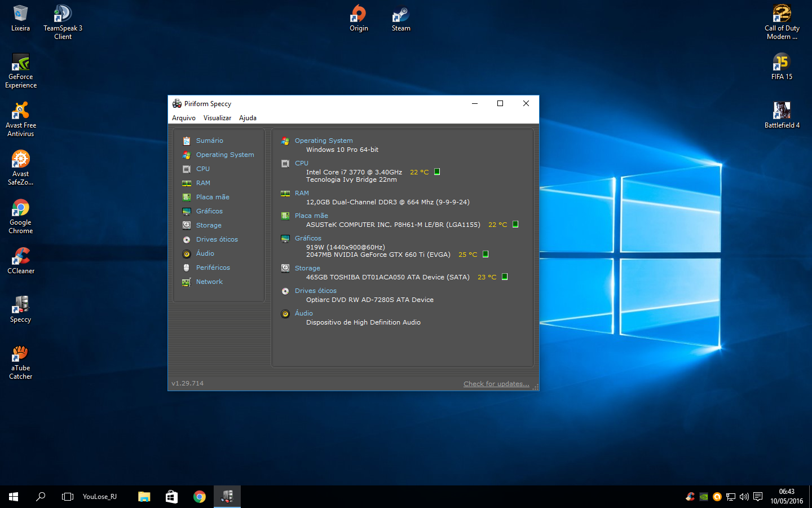
Task: Open Avast Free Antivirus desktop icon
Action: pos(21,120)
